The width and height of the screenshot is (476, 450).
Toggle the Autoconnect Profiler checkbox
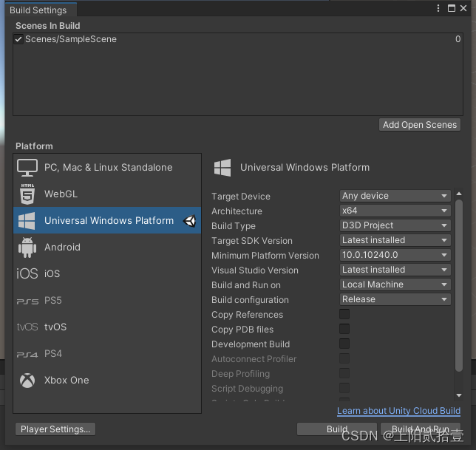(344, 358)
